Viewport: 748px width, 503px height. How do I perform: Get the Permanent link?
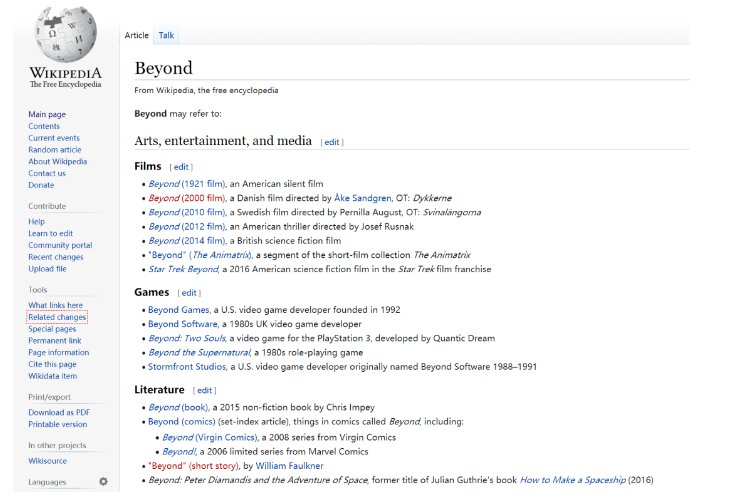point(55,341)
